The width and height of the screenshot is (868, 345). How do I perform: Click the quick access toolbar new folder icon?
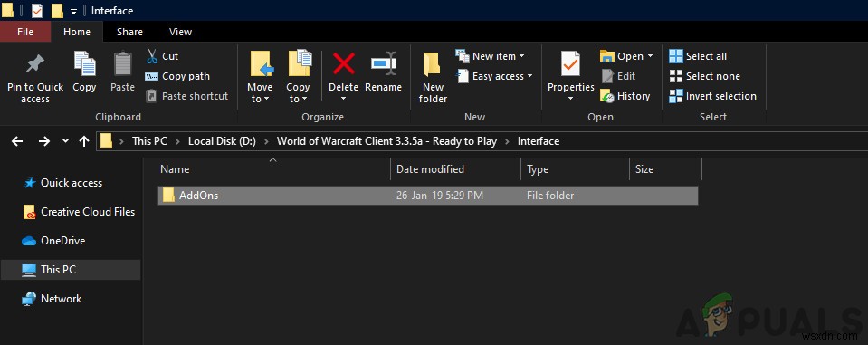[57, 11]
